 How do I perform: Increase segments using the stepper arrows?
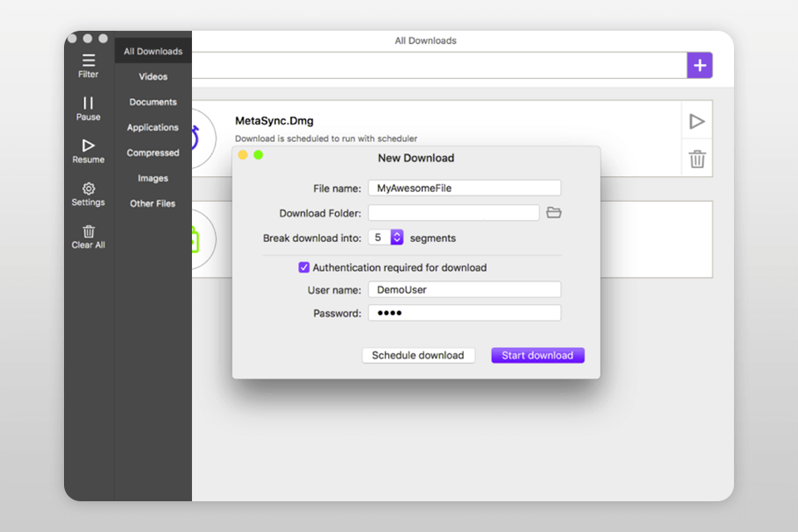[x=396, y=237]
